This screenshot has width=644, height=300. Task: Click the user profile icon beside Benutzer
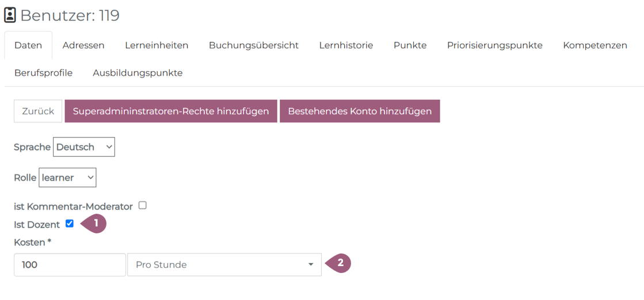tap(10, 16)
